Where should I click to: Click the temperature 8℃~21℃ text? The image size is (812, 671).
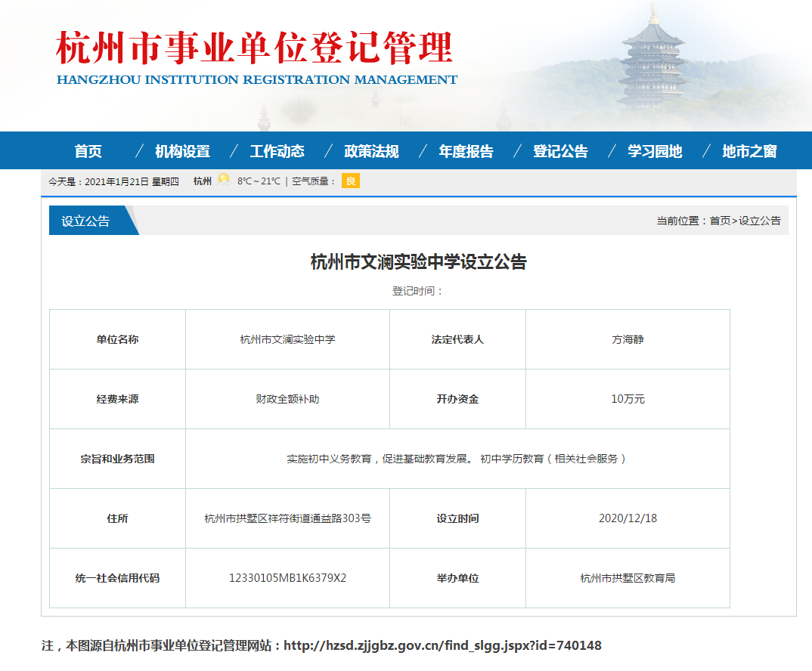pyautogui.click(x=259, y=181)
